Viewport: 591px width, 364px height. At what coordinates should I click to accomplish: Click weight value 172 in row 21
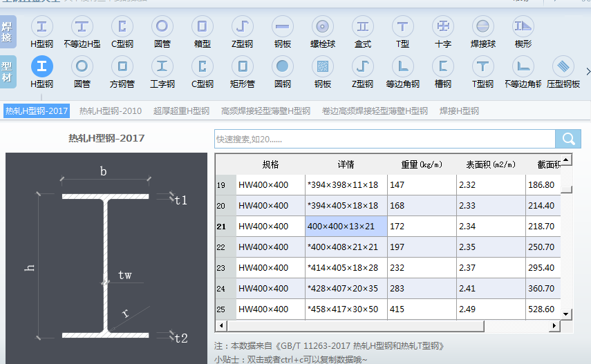pos(422,227)
